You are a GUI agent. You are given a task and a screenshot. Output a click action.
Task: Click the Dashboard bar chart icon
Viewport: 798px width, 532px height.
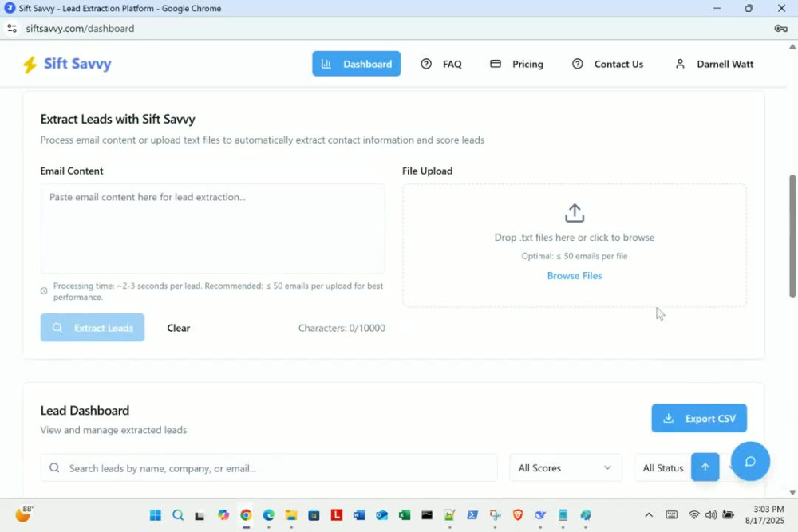coord(326,64)
